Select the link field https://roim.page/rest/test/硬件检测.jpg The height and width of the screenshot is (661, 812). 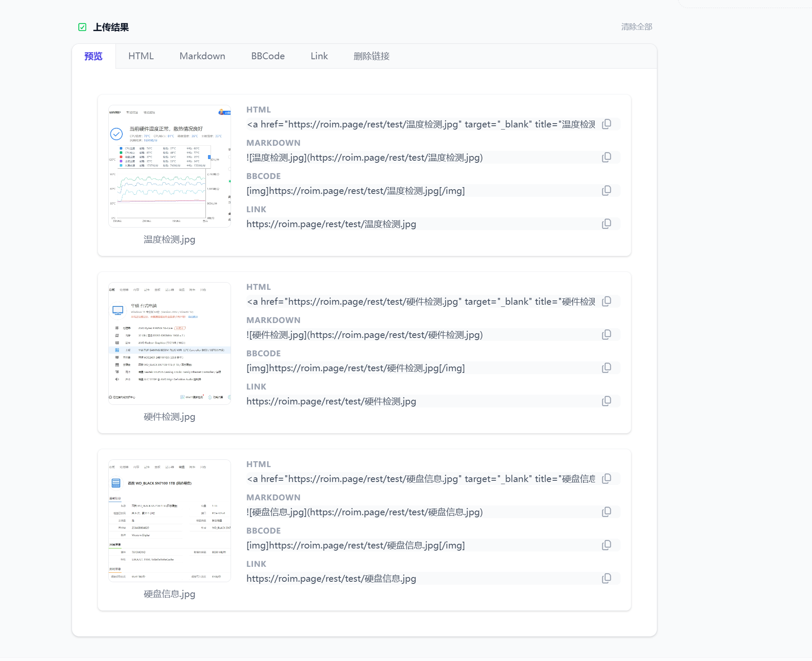click(x=421, y=401)
